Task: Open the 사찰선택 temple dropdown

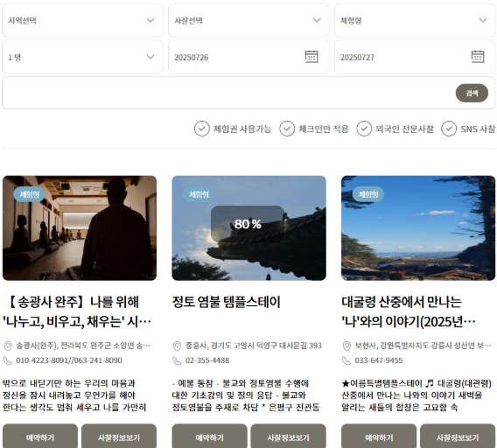Action: point(248,20)
